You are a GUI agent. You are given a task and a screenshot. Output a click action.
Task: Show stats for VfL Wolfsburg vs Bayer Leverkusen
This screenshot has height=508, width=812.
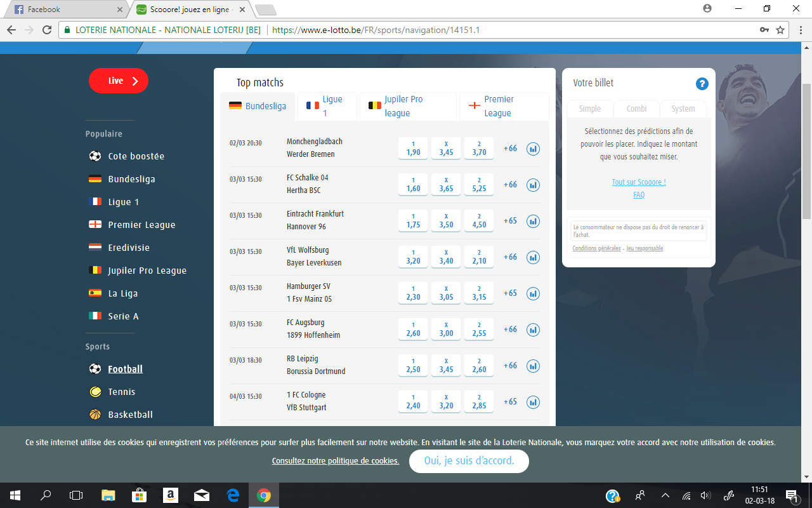[533, 257]
